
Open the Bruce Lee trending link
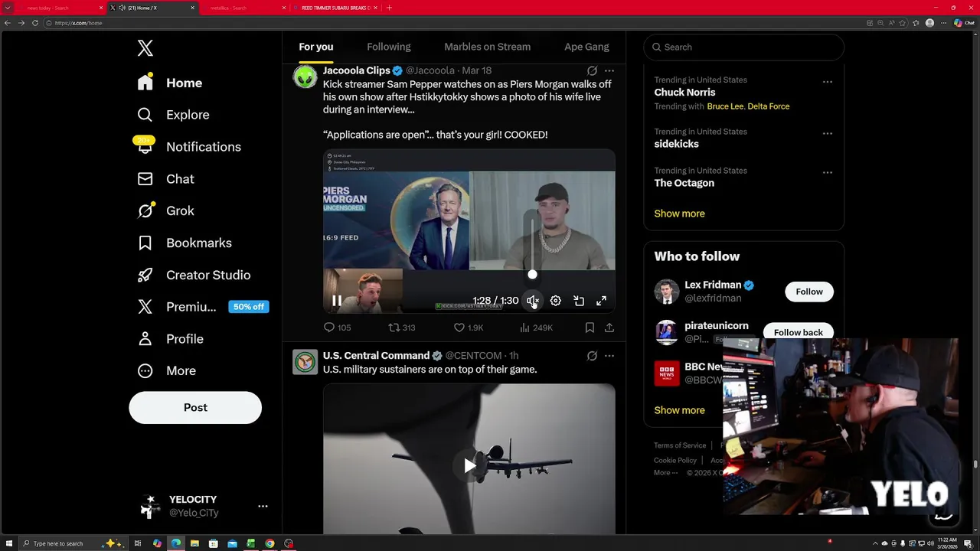coord(725,106)
